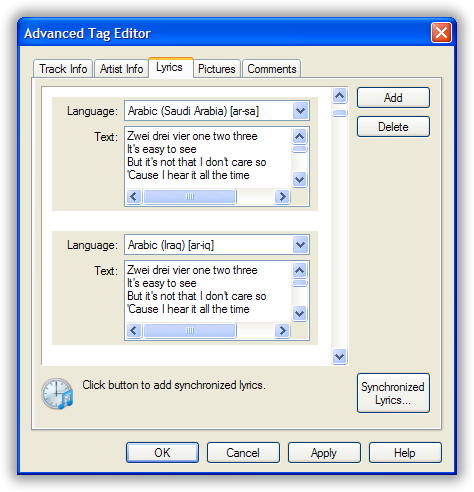Open Arabic (Iraq) language dropdown
The width and height of the screenshot is (474, 492).
click(300, 245)
